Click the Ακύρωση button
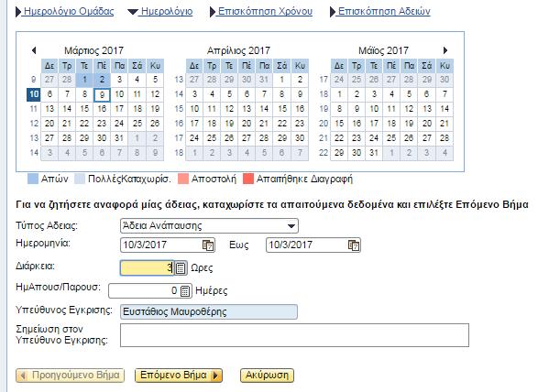Screen dimensions: 538x392 (x=267, y=376)
